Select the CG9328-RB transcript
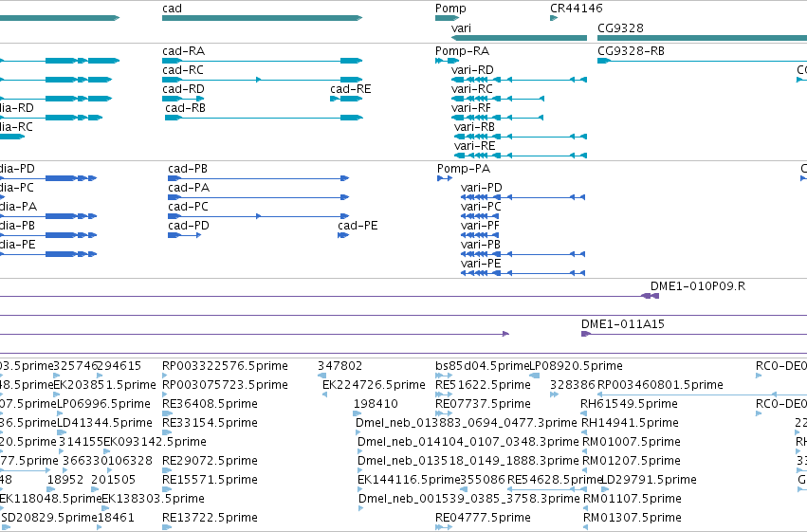 point(702,61)
